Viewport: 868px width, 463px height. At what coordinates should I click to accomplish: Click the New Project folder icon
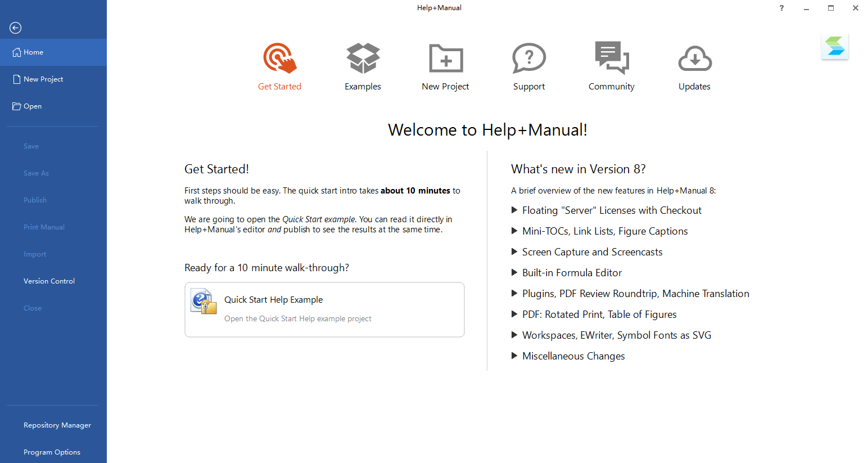[446, 58]
